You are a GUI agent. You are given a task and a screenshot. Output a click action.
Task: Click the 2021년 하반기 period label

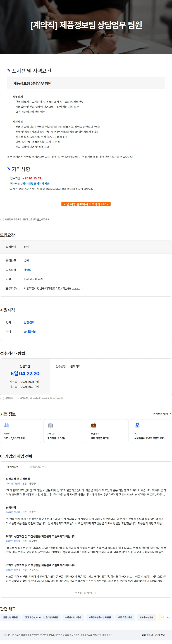13,483
